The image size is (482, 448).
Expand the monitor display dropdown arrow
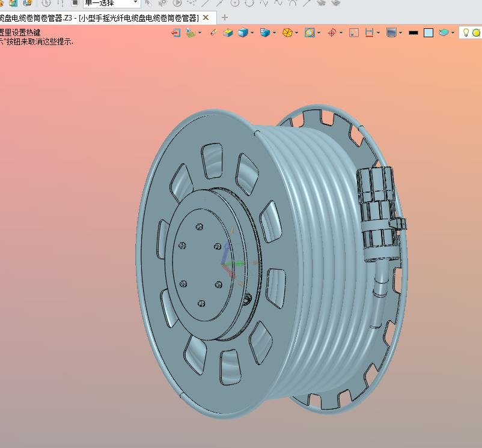click(x=400, y=32)
